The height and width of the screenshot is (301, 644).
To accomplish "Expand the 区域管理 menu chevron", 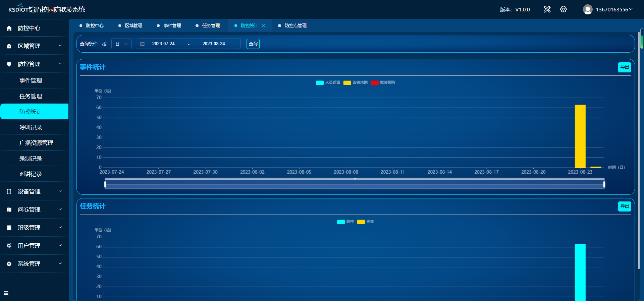I will point(60,46).
